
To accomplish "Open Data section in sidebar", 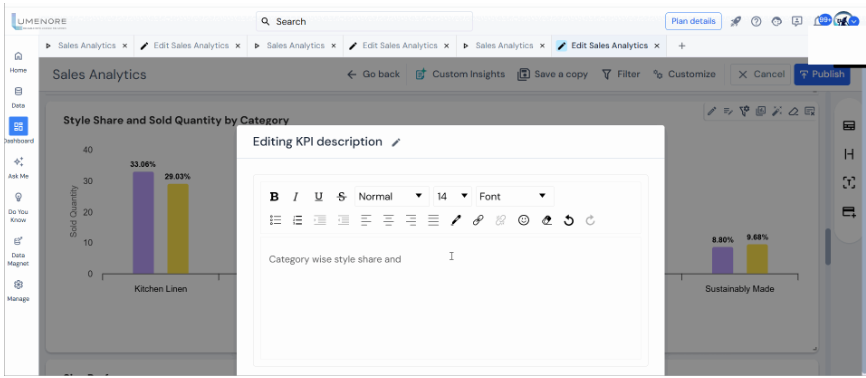I will pyautogui.click(x=18, y=97).
